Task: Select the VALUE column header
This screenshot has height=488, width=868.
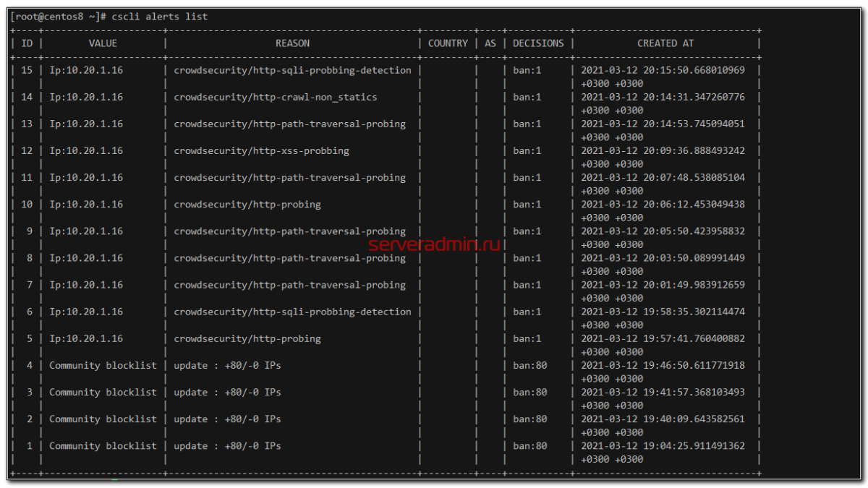Action: click(103, 43)
